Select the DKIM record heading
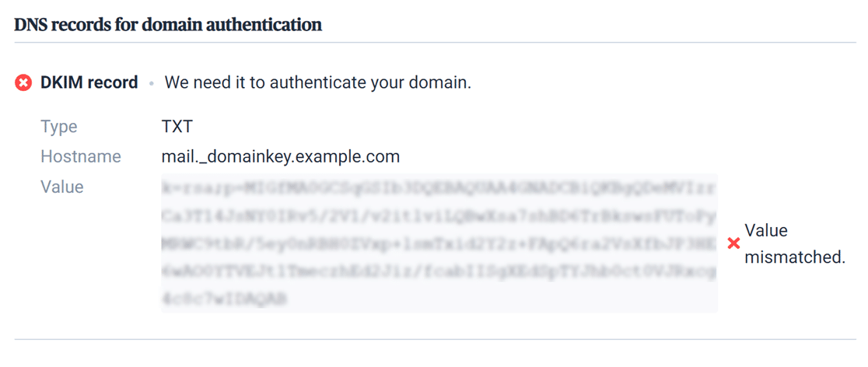 click(89, 83)
